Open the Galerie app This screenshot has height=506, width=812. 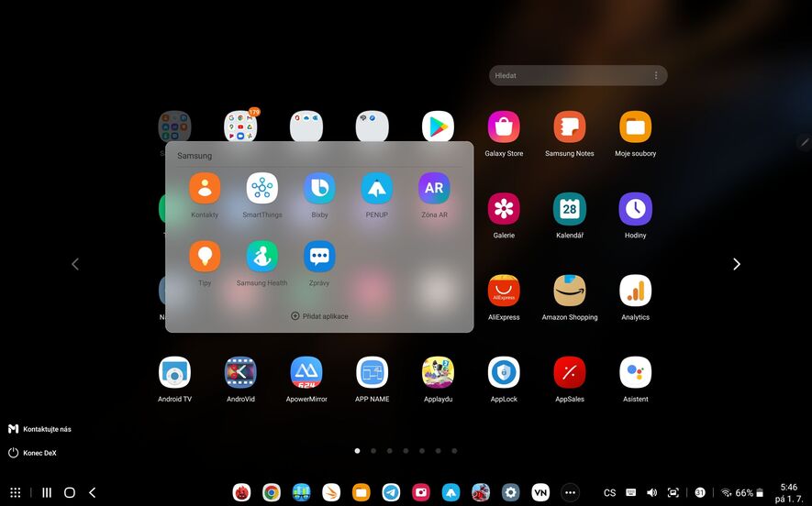pos(504,209)
